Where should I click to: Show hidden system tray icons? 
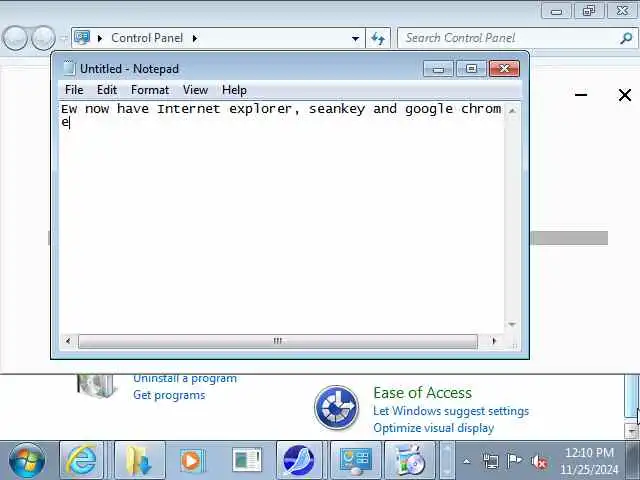click(467, 462)
